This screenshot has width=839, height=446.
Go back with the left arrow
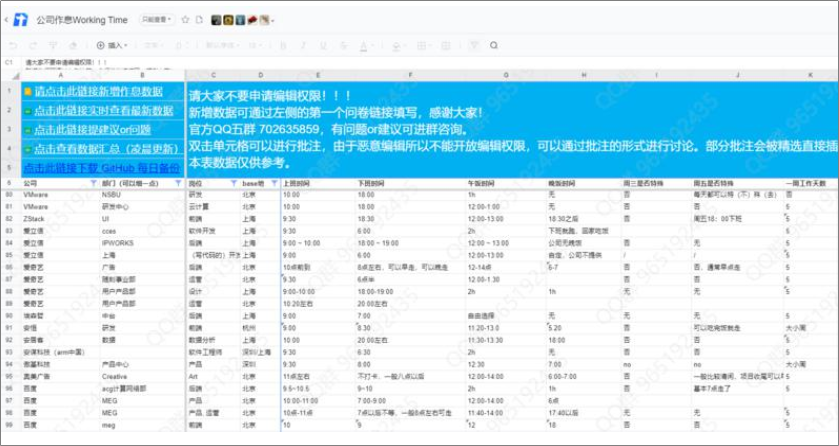[5, 20]
